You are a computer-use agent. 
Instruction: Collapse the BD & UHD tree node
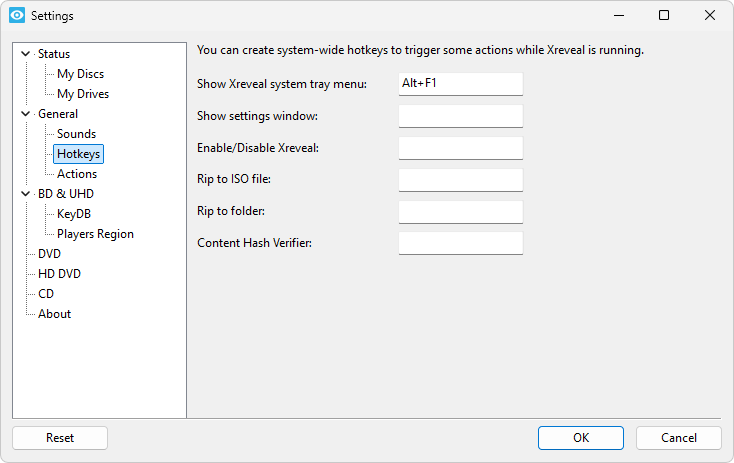(x=26, y=193)
